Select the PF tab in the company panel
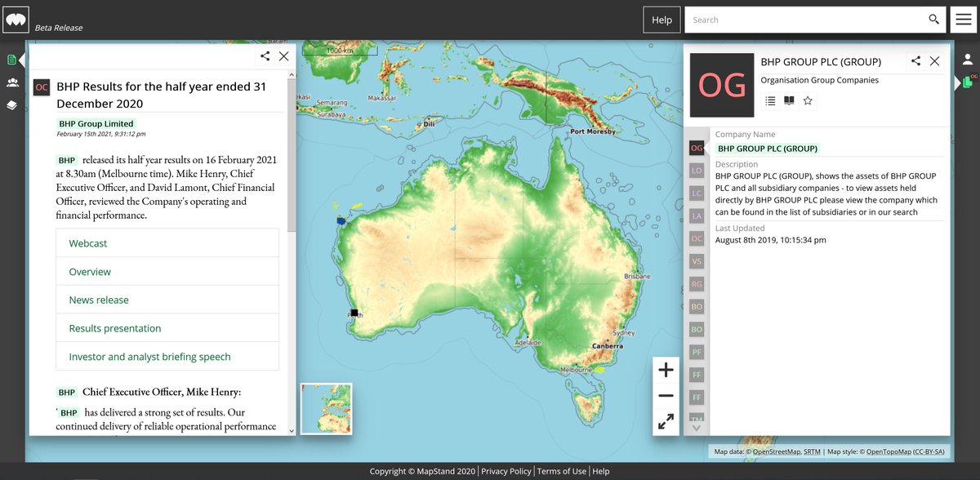Image resolution: width=980 pixels, height=480 pixels. [x=697, y=352]
